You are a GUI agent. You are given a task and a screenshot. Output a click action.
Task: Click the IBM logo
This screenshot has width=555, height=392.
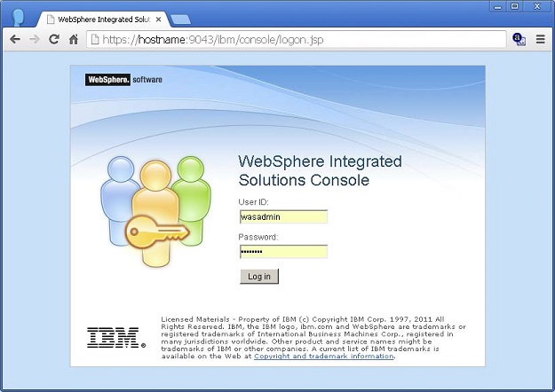[x=116, y=338]
